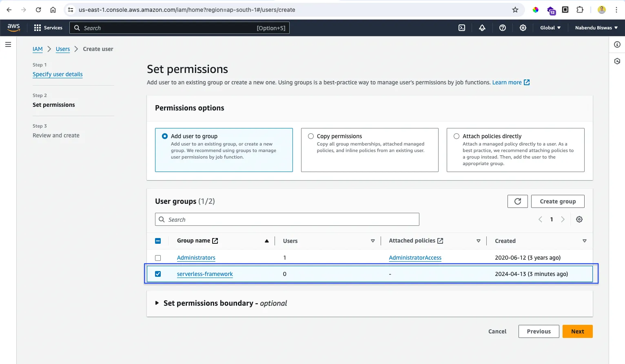
Task: Go to next page of user groups
Action: pyautogui.click(x=563, y=219)
